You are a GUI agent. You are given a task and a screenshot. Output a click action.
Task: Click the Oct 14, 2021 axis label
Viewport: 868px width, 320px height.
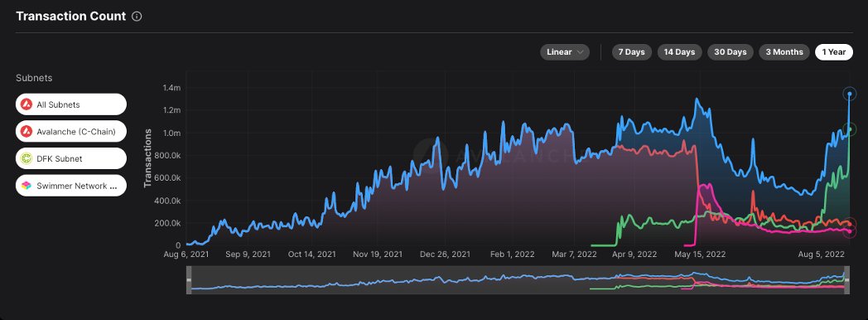(312, 255)
